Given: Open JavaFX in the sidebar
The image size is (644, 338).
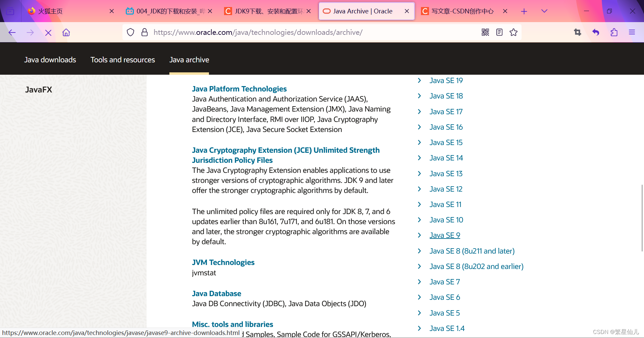Looking at the screenshot, I should (39, 90).
